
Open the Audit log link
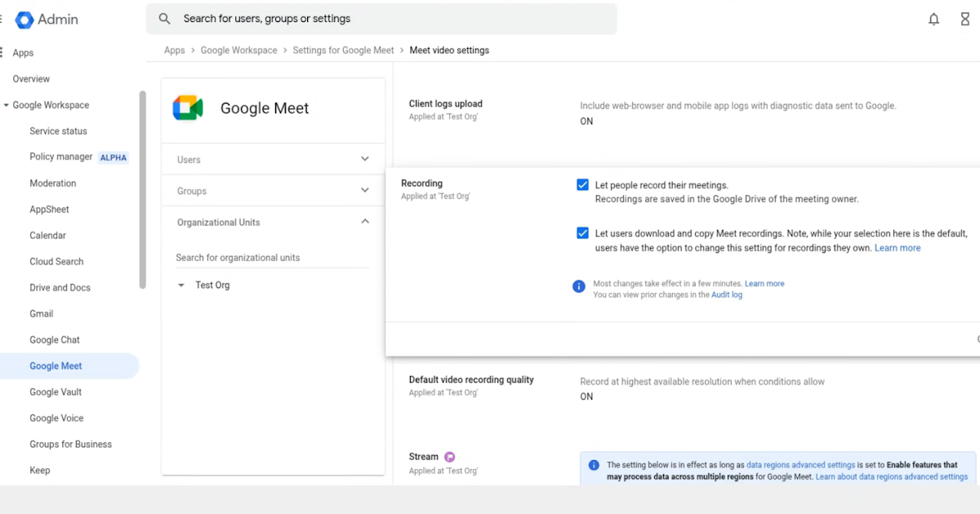point(726,295)
